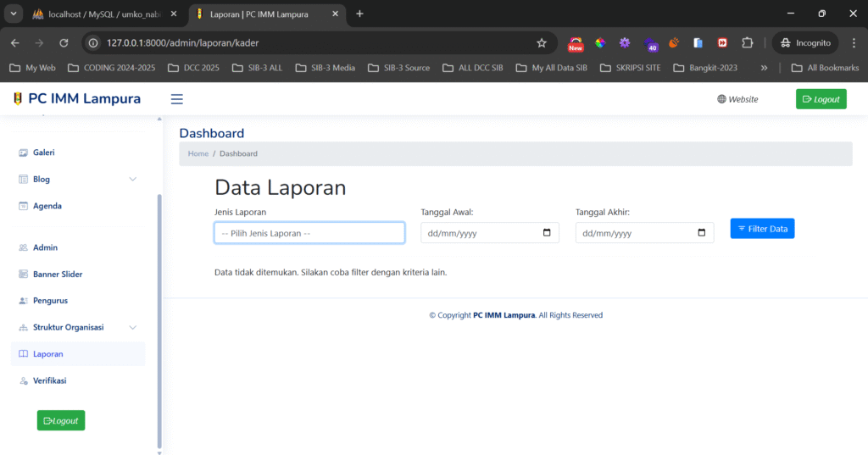Switch to the localhost MySQL tab
Image resolution: width=868 pixels, height=455 pixels.
pyautogui.click(x=103, y=14)
